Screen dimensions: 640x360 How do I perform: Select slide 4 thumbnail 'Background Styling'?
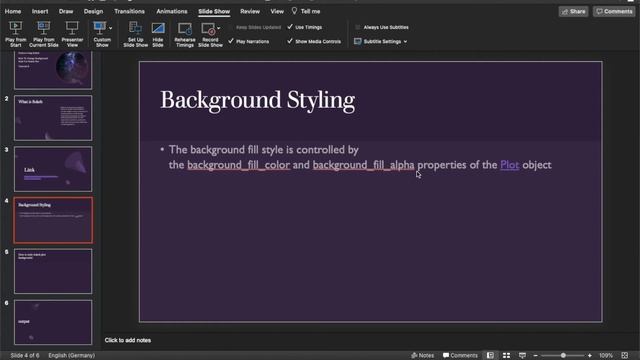pyautogui.click(x=53, y=220)
